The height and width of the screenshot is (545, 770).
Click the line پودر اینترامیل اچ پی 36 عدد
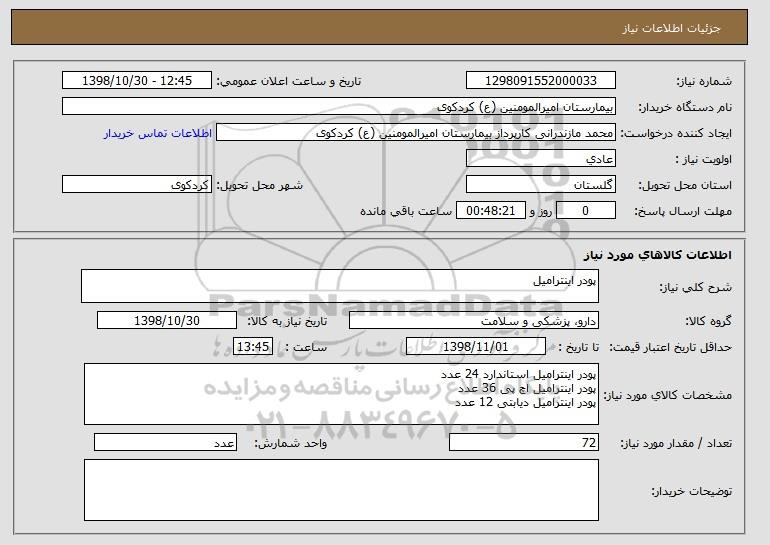click(527, 388)
